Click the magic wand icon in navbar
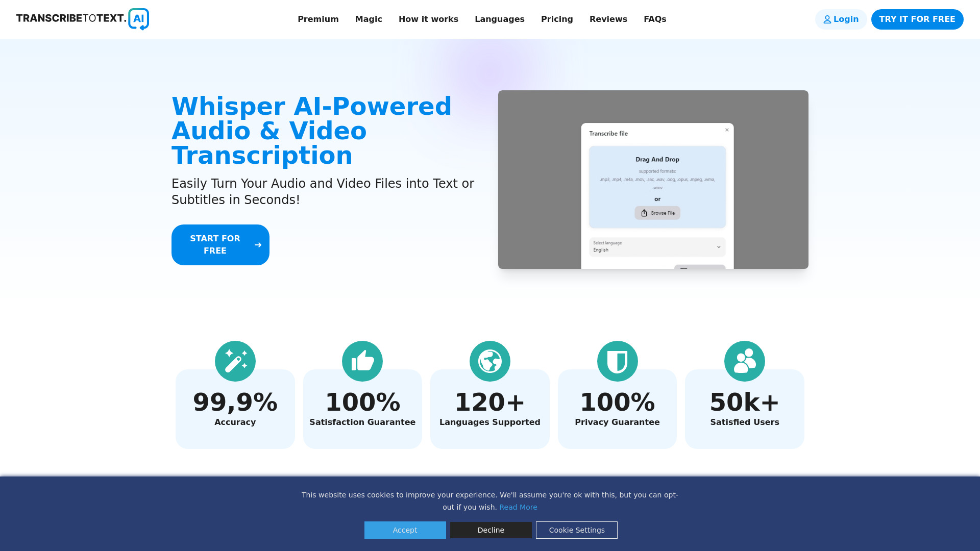Viewport: 980px width, 551px height. [x=368, y=19]
